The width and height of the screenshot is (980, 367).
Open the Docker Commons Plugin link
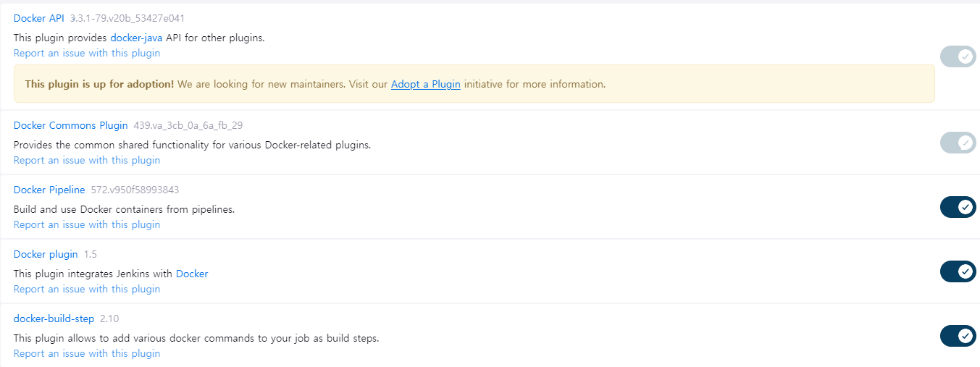(70, 125)
